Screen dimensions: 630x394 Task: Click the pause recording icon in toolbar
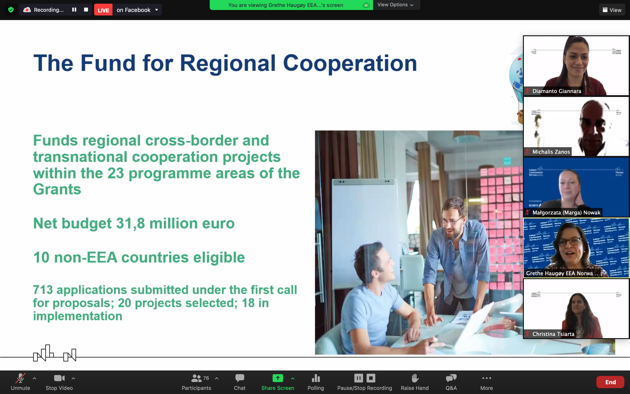[358, 378]
